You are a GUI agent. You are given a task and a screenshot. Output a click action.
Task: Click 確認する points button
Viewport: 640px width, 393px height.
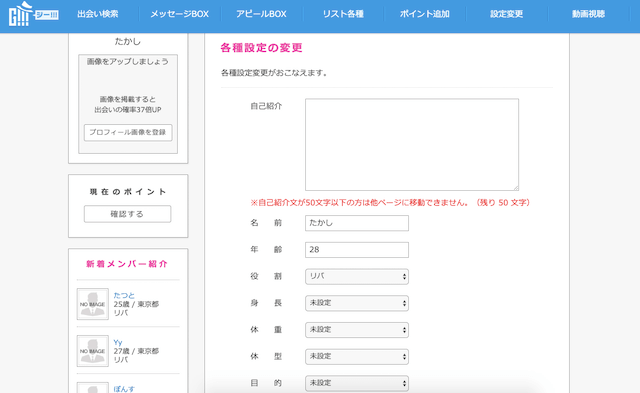(127, 214)
